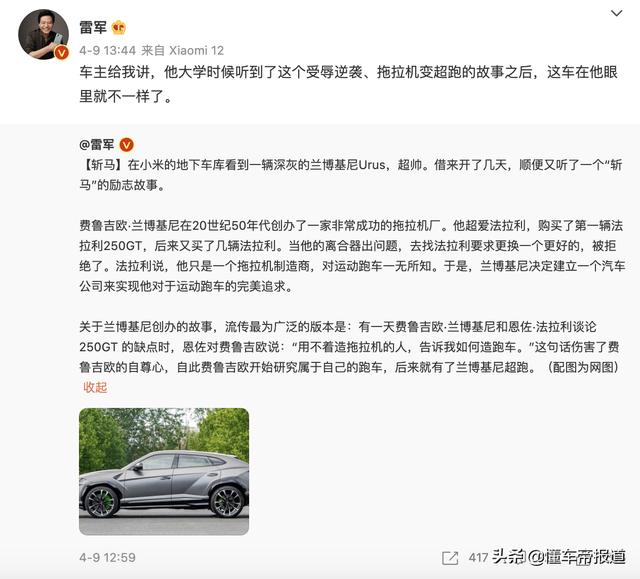
Task: Click the gold crown membership icon
Action: click(x=119, y=27)
